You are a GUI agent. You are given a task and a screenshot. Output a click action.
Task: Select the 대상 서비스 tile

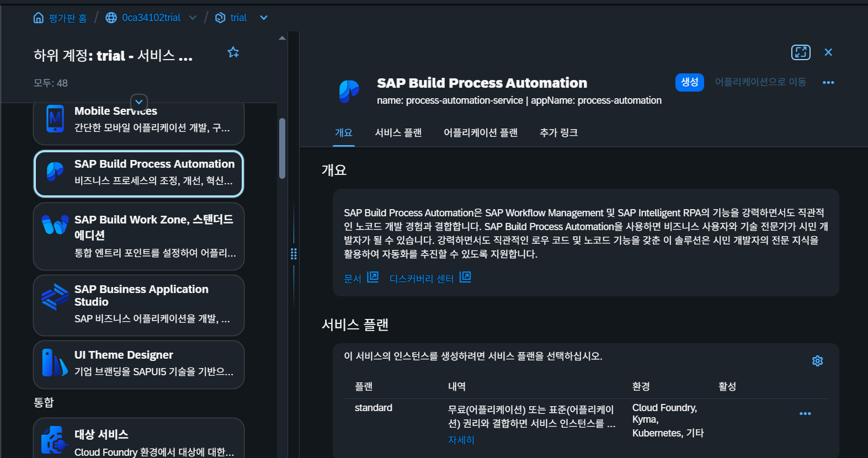(x=139, y=438)
